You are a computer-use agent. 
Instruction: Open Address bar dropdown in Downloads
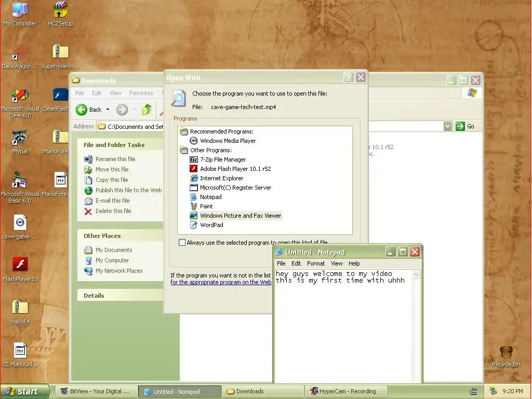(447, 126)
